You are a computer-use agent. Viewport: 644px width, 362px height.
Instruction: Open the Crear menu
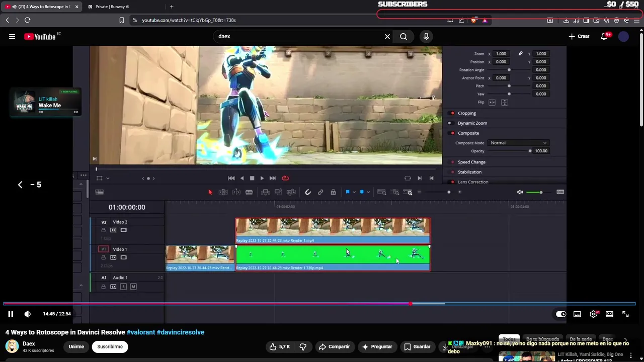579,36
